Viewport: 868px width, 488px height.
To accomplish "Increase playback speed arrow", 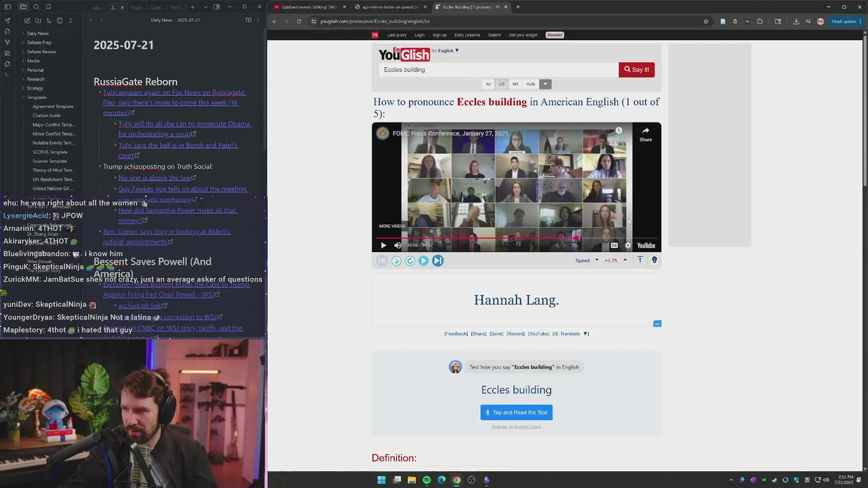I will (625, 260).
